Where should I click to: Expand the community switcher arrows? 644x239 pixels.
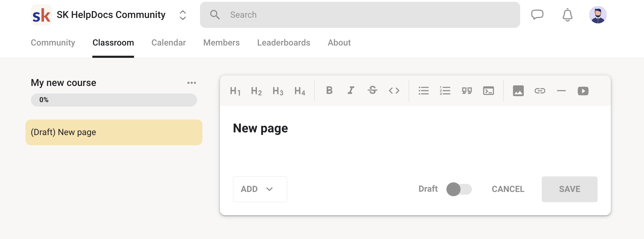tap(183, 15)
